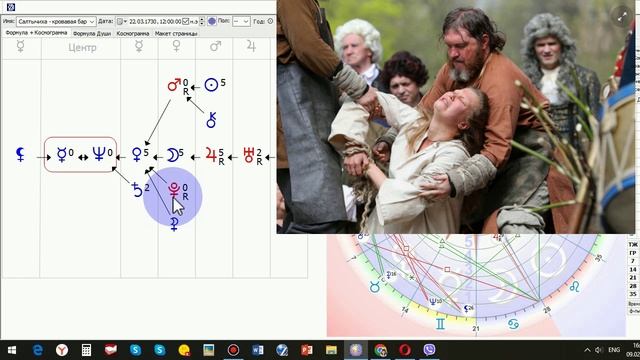The width and height of the screenshot is (640, 360).
Task: Open Microsoft Edge from the taskbar
Action: (38, 350)
